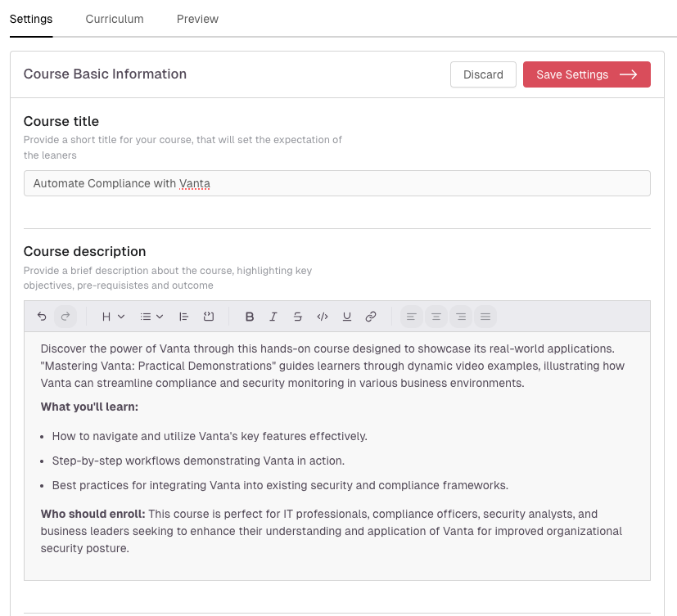Insert a blockquote using the quote icon
677x616 pixels.
point(184,317)
